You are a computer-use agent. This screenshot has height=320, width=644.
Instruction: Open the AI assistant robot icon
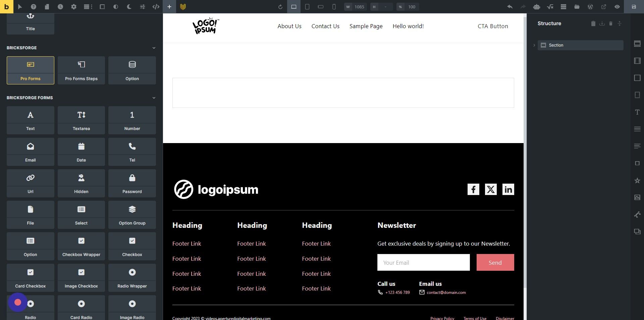(537, 7)
